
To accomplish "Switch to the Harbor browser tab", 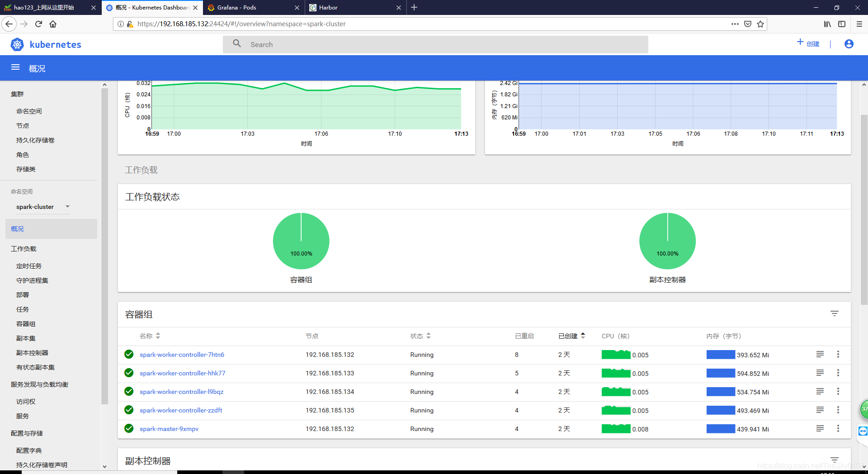I will (354, 7).
